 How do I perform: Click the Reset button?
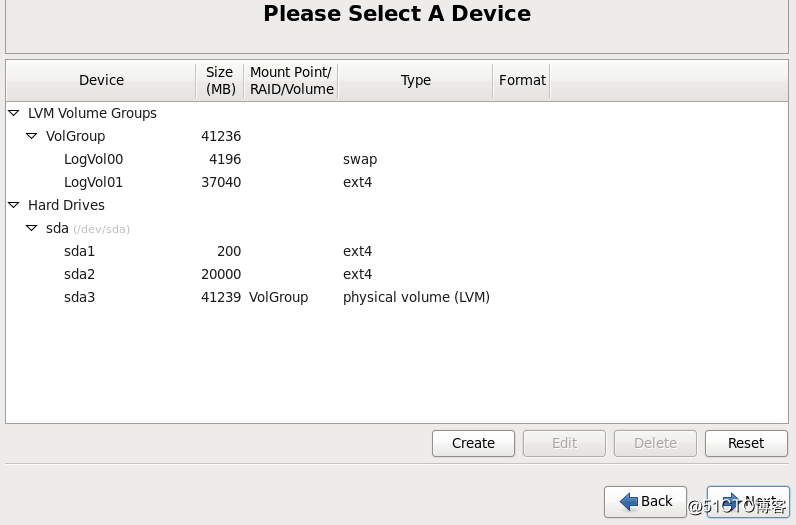point(746,443)
